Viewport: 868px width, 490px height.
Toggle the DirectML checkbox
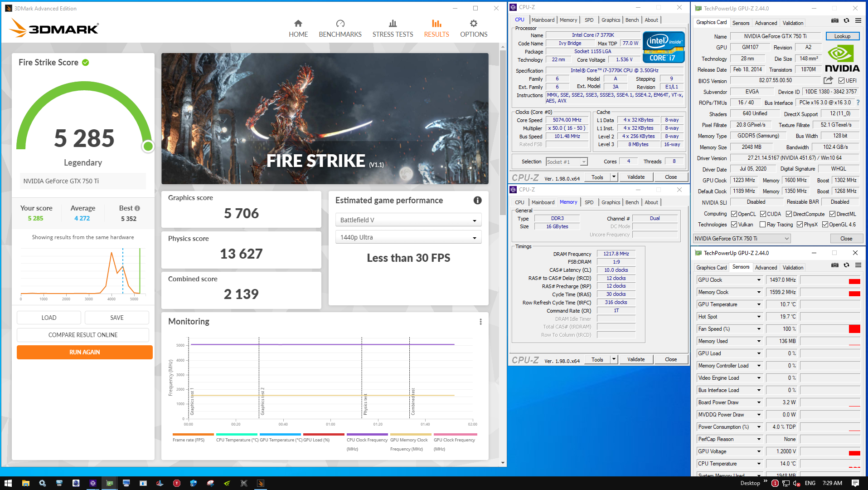coord(832,214)
